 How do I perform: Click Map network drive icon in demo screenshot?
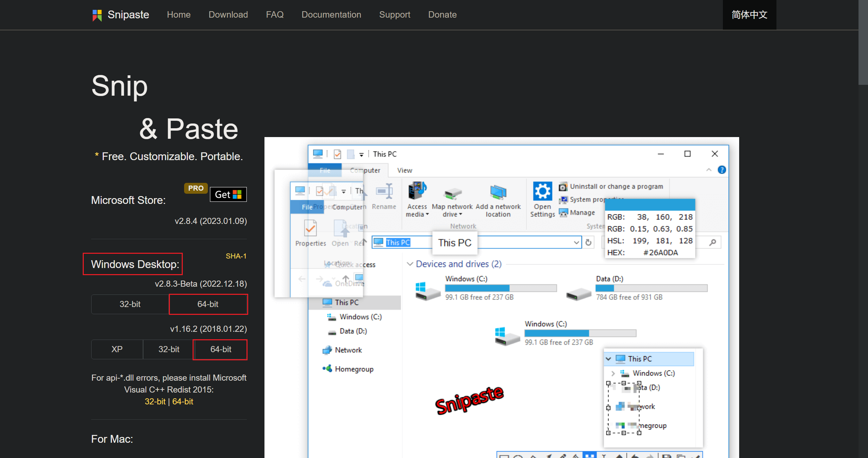click(452, 194)
